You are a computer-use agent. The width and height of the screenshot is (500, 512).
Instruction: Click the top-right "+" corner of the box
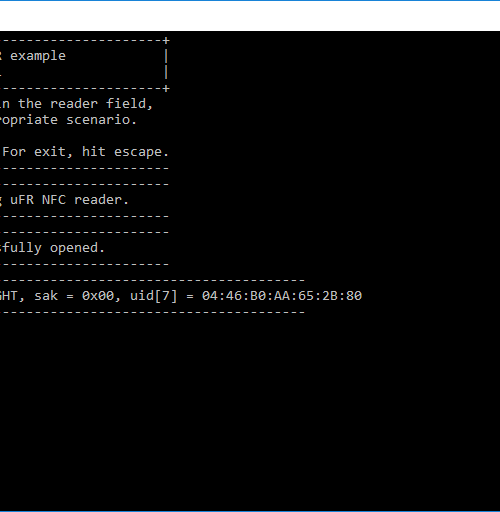(x=166, y=40)
